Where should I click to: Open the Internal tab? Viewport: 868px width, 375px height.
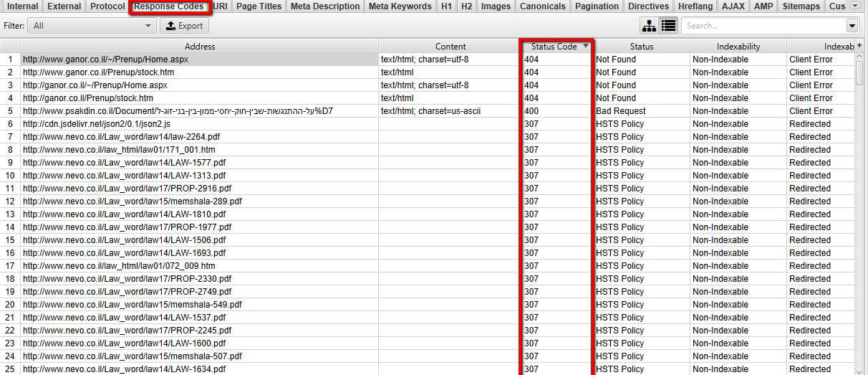coord(22,6)
